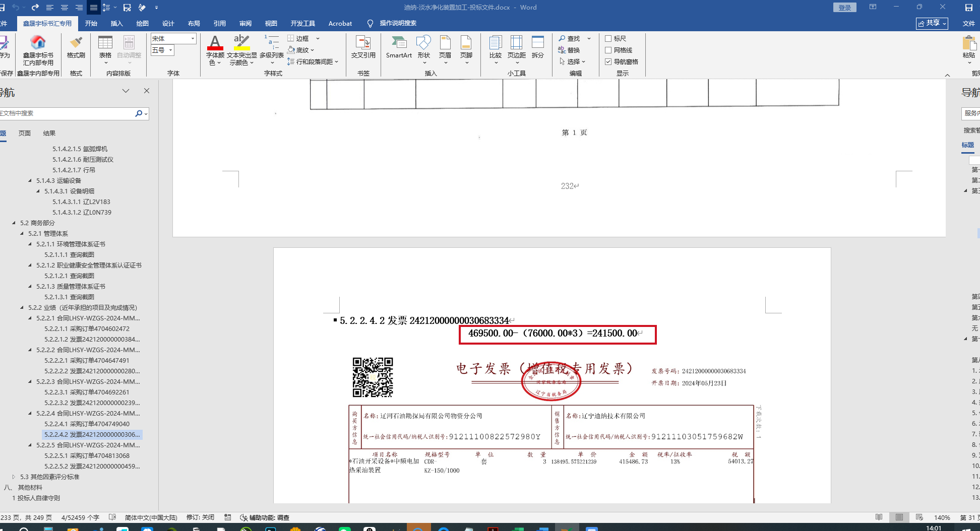This screenshot has height=531, width=980.
Task: Expand the 行和段落间距 spacing dropdown
Action: pyautogui.click(x=336, y=61)
